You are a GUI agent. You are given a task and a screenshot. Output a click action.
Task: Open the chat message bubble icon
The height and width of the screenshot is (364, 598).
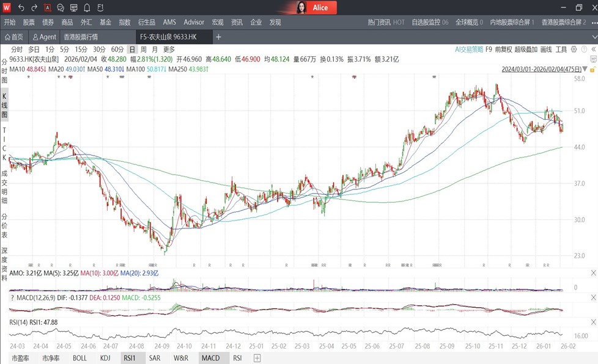61,8
